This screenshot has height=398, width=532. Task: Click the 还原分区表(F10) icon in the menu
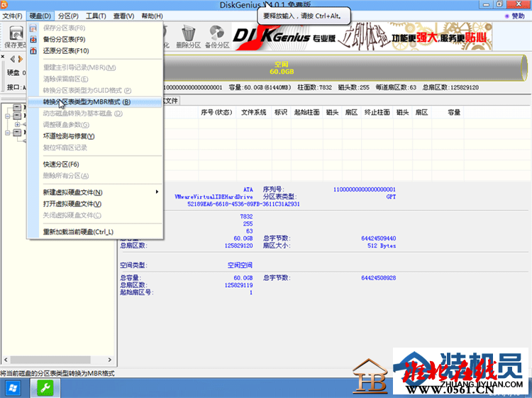[x=33, y=51]
